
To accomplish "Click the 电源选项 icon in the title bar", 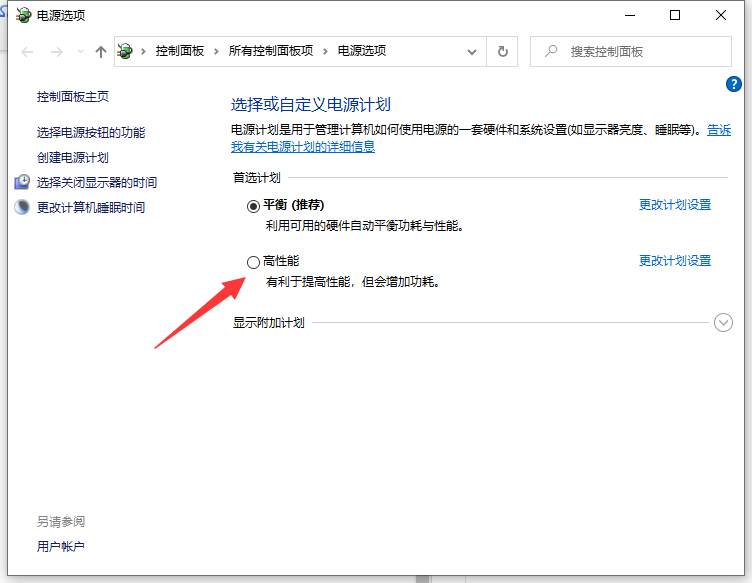I will coord(22,15).
